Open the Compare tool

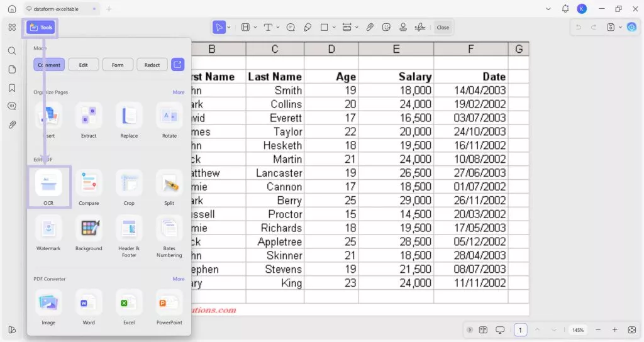coord(89,187)
